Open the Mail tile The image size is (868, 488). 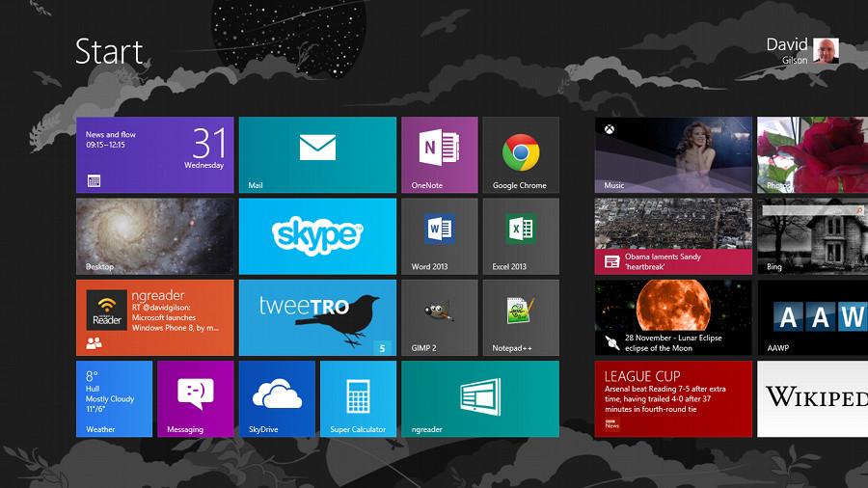click(x=317, y=155)
